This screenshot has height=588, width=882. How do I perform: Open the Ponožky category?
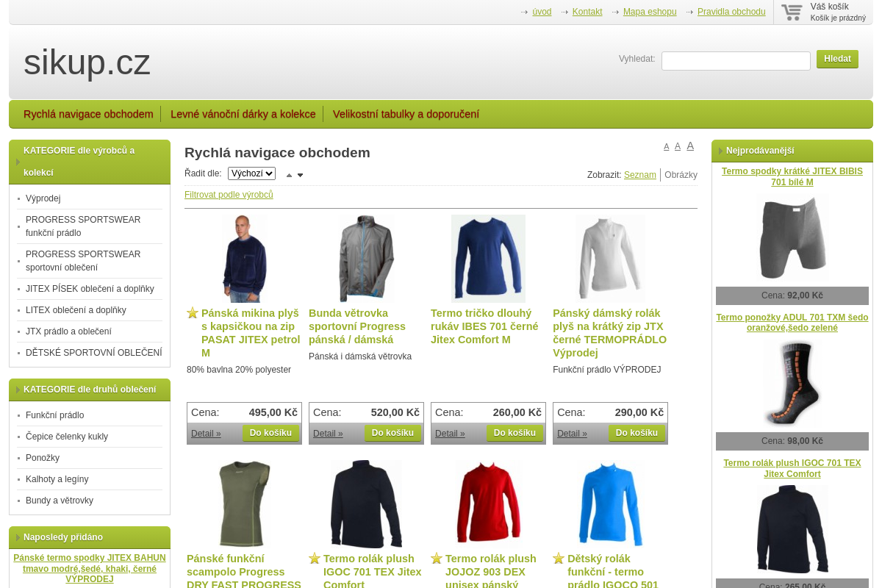pyautogui.click(x=43, y=458)
